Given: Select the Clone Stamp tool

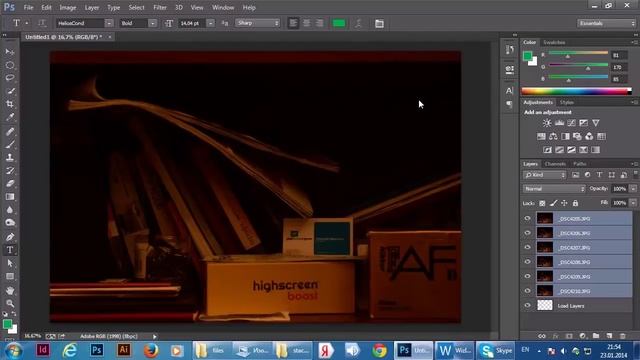Looking at the screenshot, I should point(10,158).
